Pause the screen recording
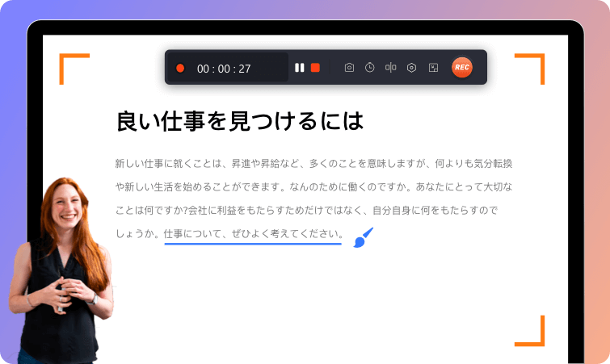Screen dimensions: 610x364 (299, 68)
